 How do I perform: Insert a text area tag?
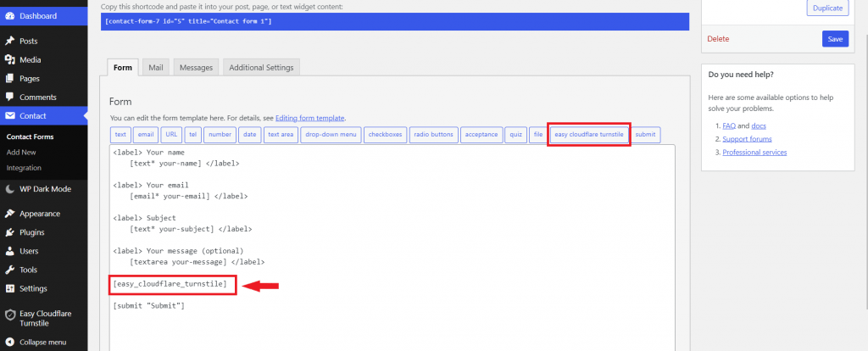pos(281,135)
